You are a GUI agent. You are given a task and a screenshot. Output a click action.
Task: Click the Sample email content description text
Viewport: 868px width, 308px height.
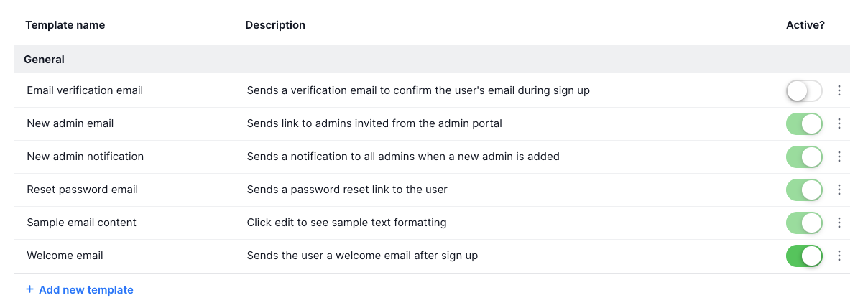click(x=346, y=223)
